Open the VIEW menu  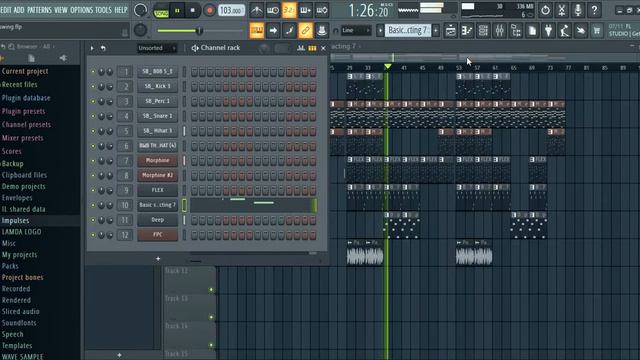[61, 10]
